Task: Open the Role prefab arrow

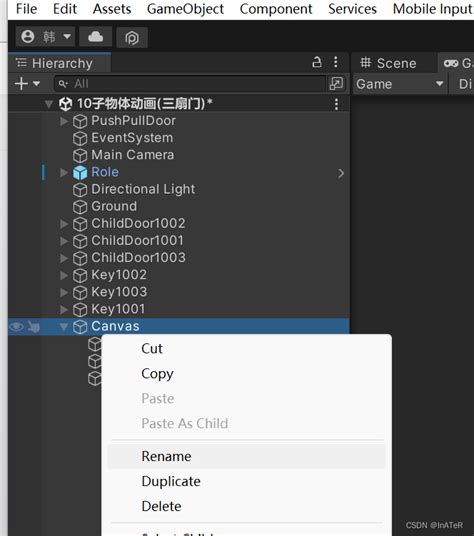Action: (341, 173)
